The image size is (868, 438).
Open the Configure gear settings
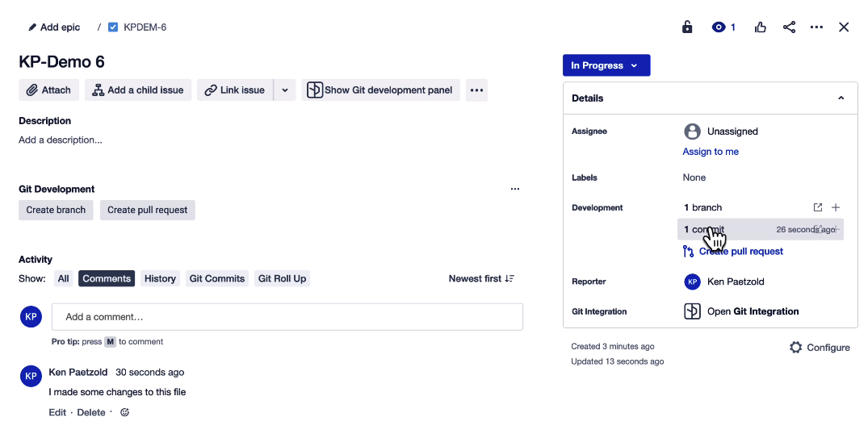point(820,348)
